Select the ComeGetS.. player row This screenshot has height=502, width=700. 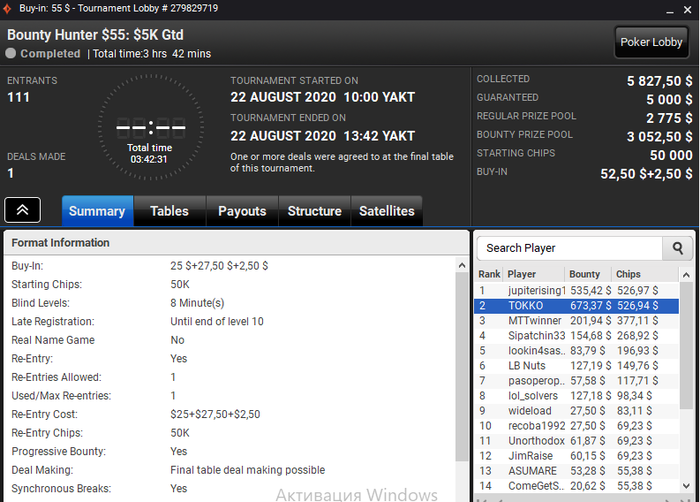(577, 486)
